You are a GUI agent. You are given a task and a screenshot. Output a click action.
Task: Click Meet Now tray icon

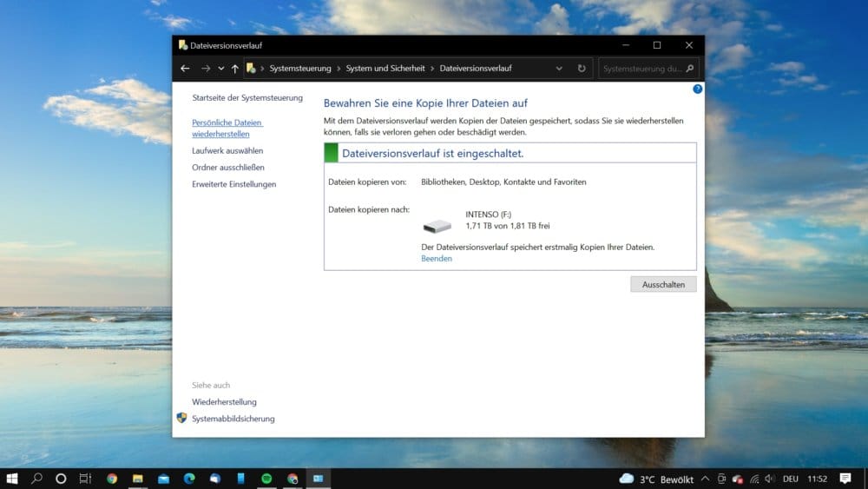[x=721, y=479]
